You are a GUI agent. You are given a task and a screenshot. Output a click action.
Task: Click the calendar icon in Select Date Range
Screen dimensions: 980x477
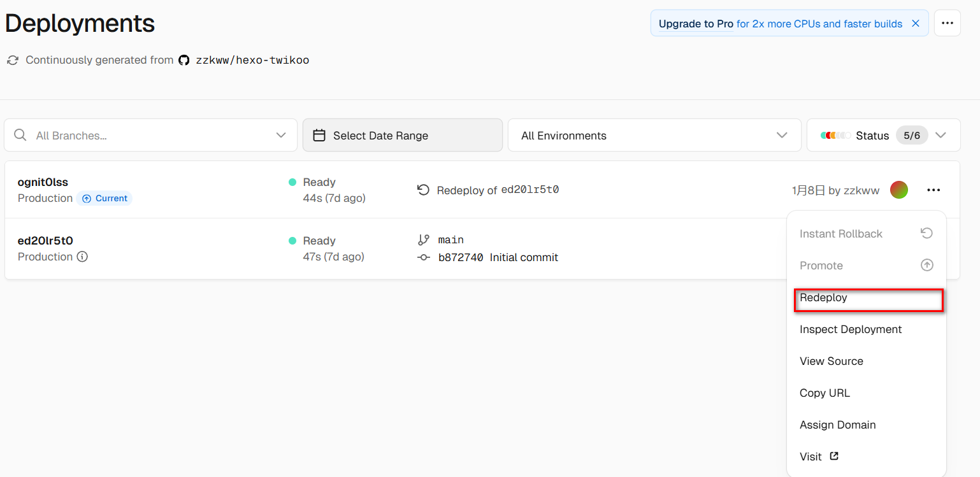point(320,135)
